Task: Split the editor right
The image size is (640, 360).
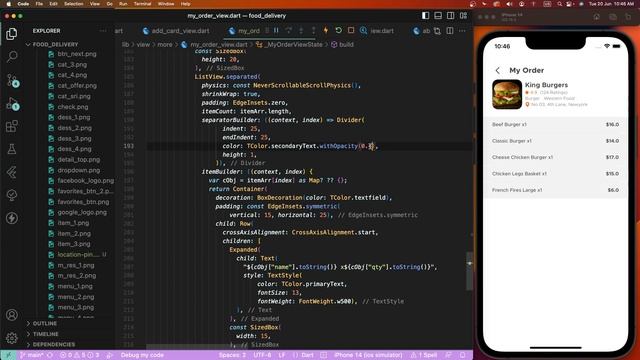Action: coord(450,31)
